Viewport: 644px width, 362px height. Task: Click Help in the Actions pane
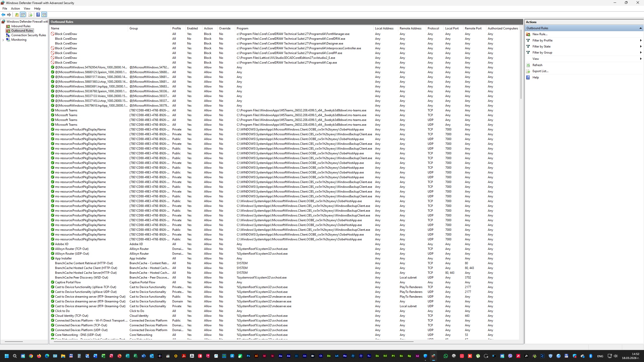tap(536, 77)
